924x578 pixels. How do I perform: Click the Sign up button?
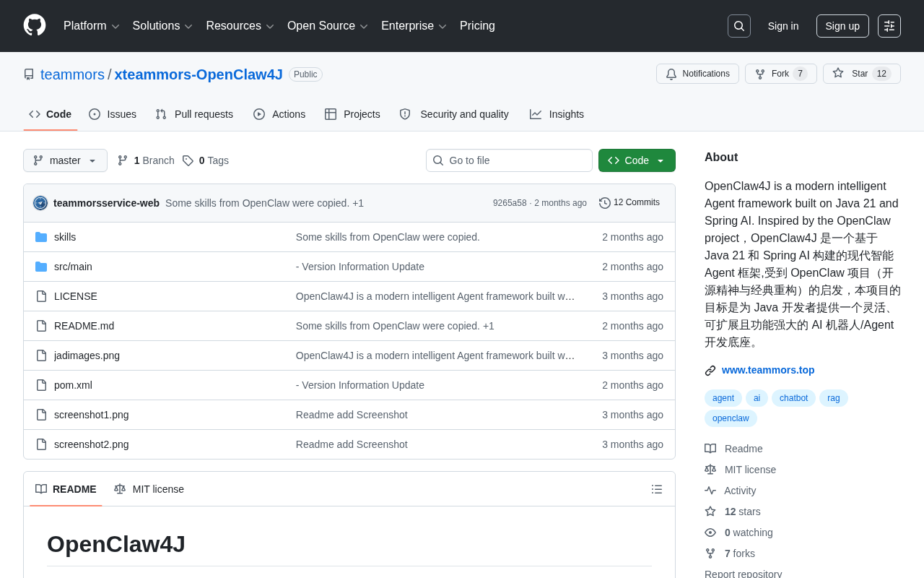[x=842, y=26]
